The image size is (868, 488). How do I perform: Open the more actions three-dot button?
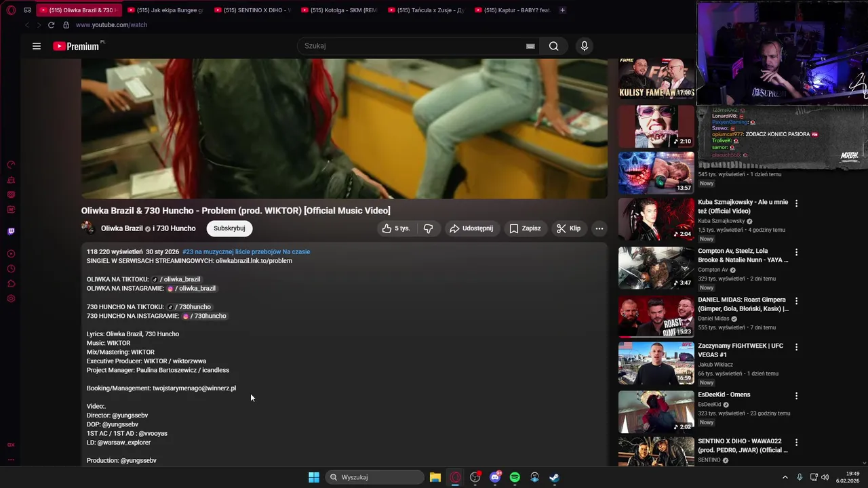[599, 228]
